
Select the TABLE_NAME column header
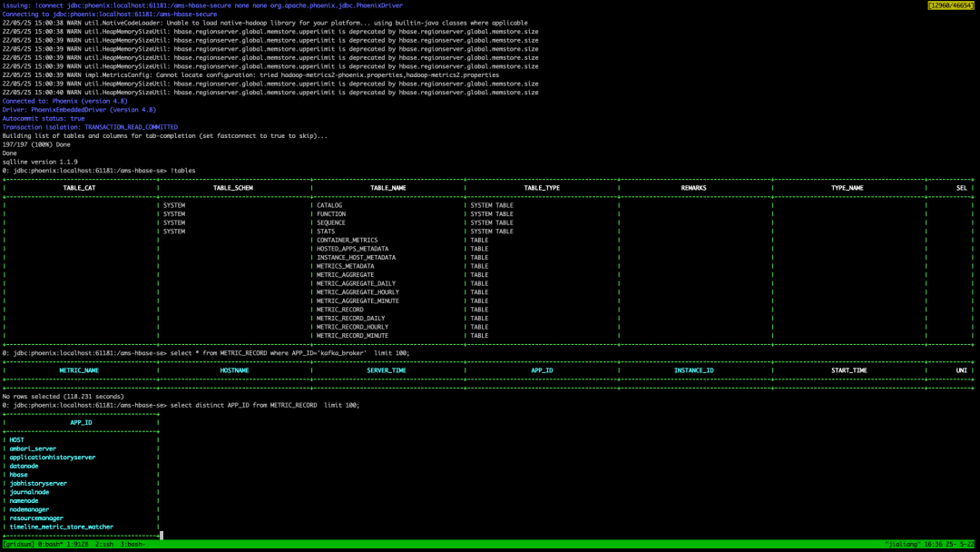click(x=388, y=188)
